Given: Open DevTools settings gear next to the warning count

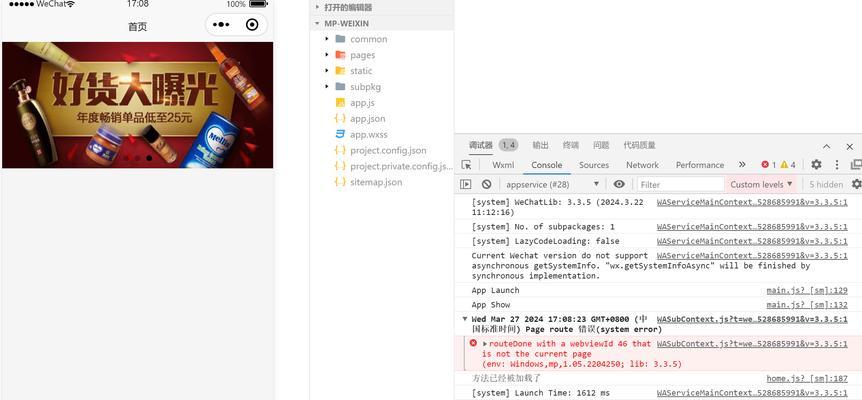Looking at the screenshot, I should coord(816,165).
